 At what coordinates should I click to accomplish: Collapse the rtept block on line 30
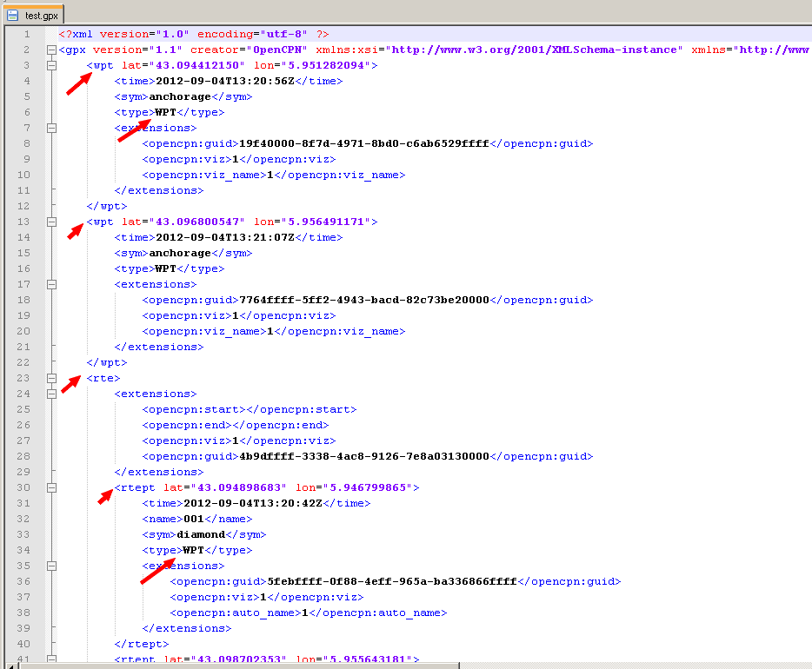pyautogui.click(x=51, y=487)
